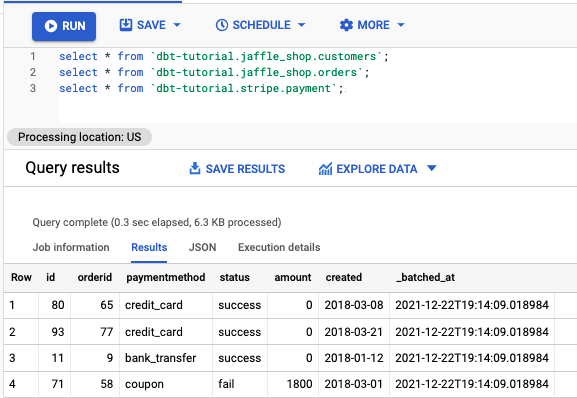Place cursor in customers query line

pyautogui.click(x=224, y=56)
